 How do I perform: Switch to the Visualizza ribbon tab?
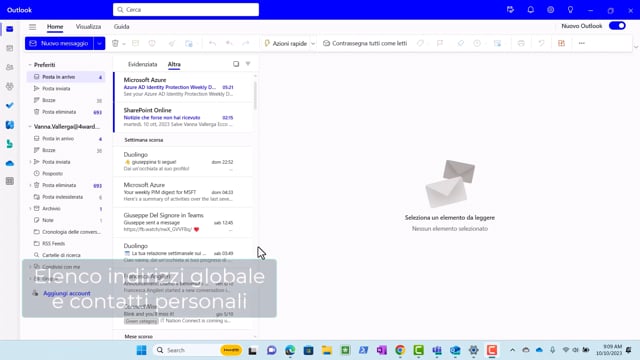click(x=88, y=27)
